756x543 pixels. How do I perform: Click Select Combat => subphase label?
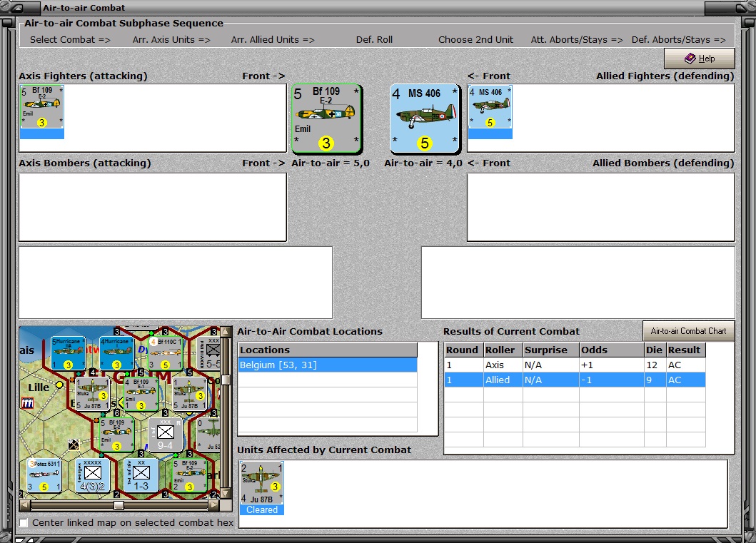point(71,39)
